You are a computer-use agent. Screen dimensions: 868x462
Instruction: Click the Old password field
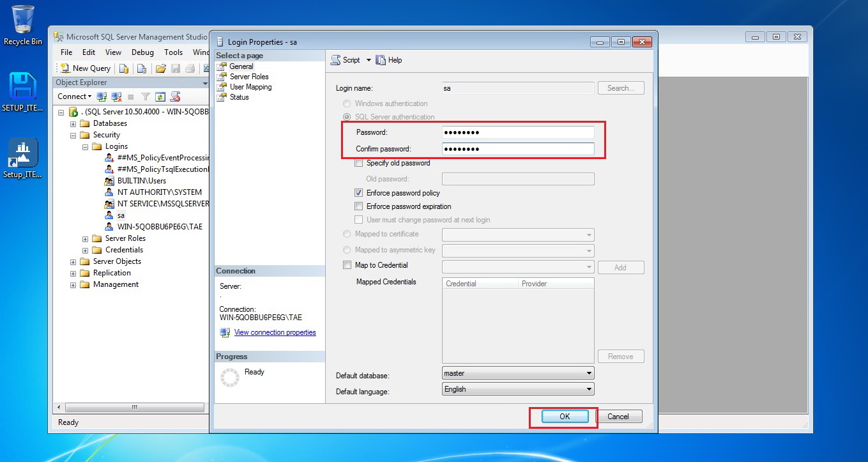pyautogui.click(x=518, y=179)
